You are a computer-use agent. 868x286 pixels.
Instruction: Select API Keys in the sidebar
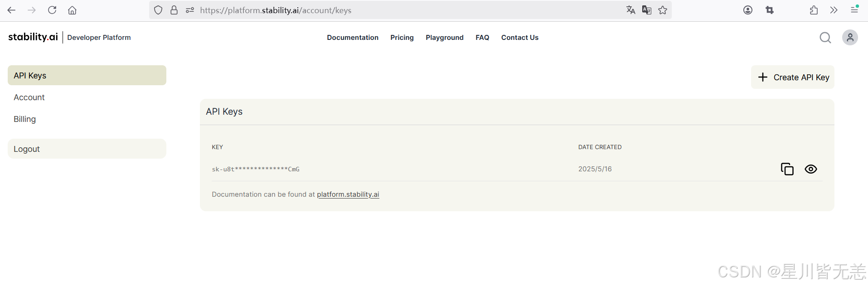pyautogui.click(x=87, y=75)
